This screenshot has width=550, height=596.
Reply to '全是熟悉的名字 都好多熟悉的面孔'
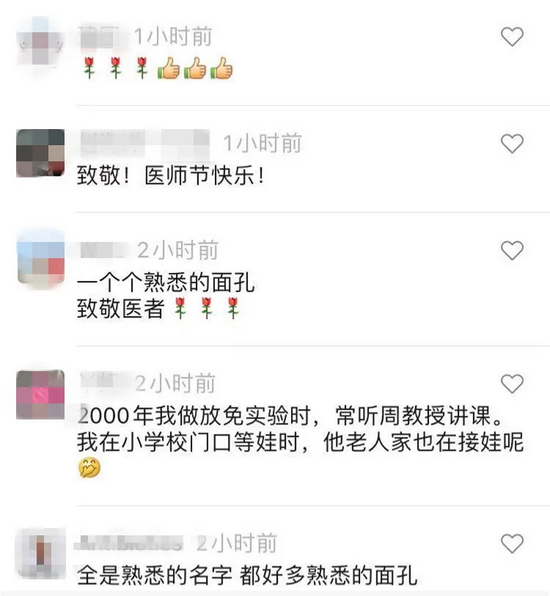point(247,575)
